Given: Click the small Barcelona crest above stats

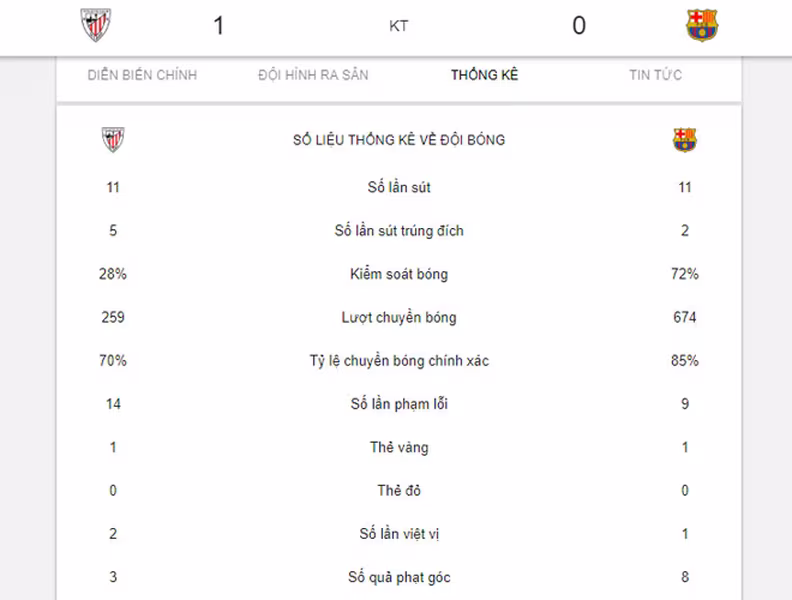Looking at the screenshot, I should click(685, 140).
